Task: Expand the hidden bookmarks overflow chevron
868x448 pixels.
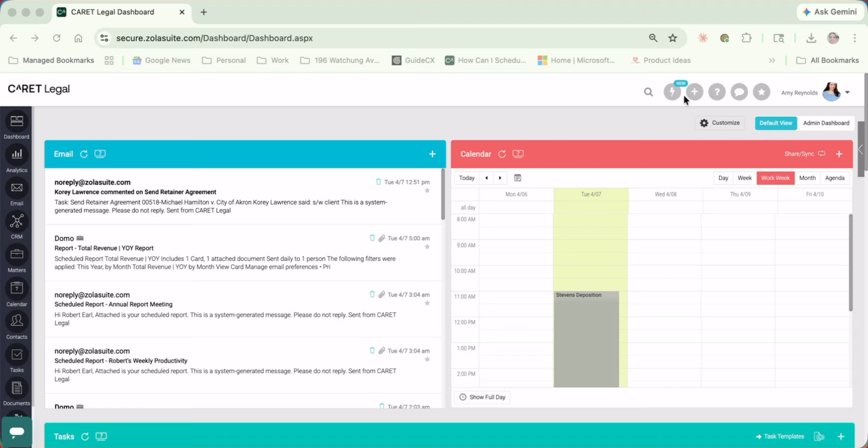Action: coord(772,60)
